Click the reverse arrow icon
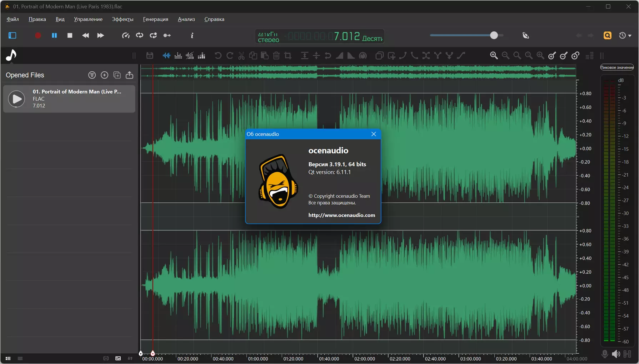Viewport: 639px width, 364px height. coord(328,55)
